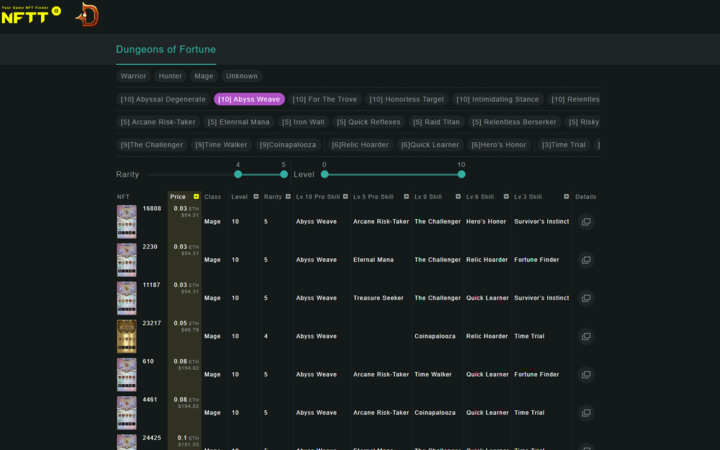Screen dimensions: 720x450
Task: Click 'Treasure Seeker' in NFT 11187 row
Action: click(x=378, y=298)
